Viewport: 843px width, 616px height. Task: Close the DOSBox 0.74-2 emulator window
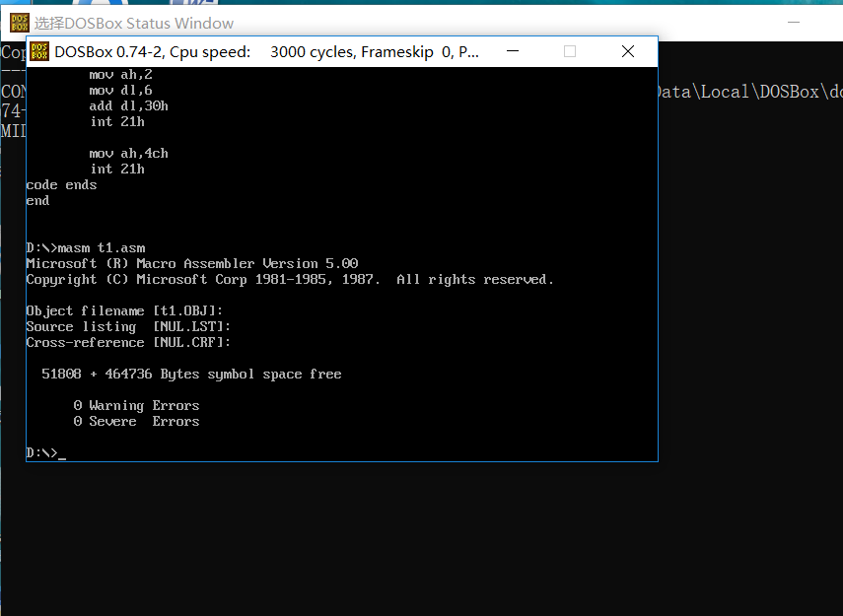(x=628, y=51)
